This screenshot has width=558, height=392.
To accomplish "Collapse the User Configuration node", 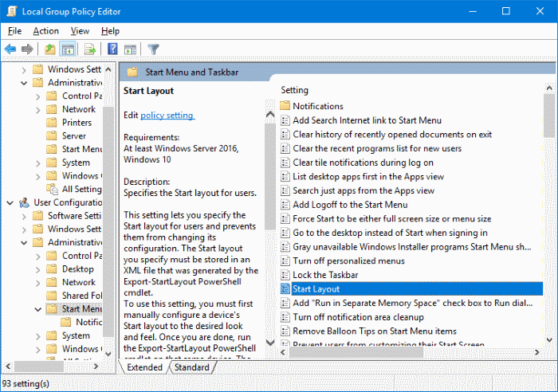I will coord(10,202).
